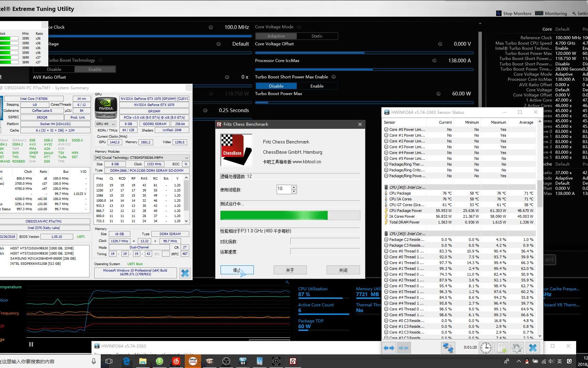Click the info icon beside Processor Core IccMax value
This screenshot has width=588, height=368.
[434, 61]
